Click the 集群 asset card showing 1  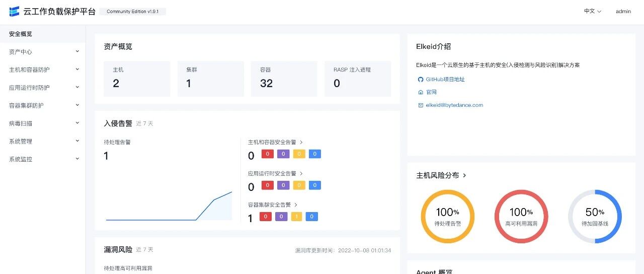[x=210, y=79]
